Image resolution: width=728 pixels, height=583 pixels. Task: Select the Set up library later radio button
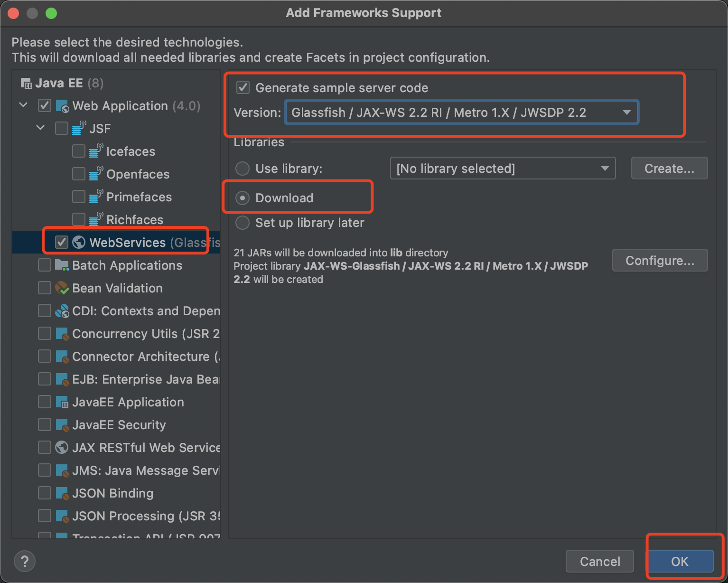242,223
